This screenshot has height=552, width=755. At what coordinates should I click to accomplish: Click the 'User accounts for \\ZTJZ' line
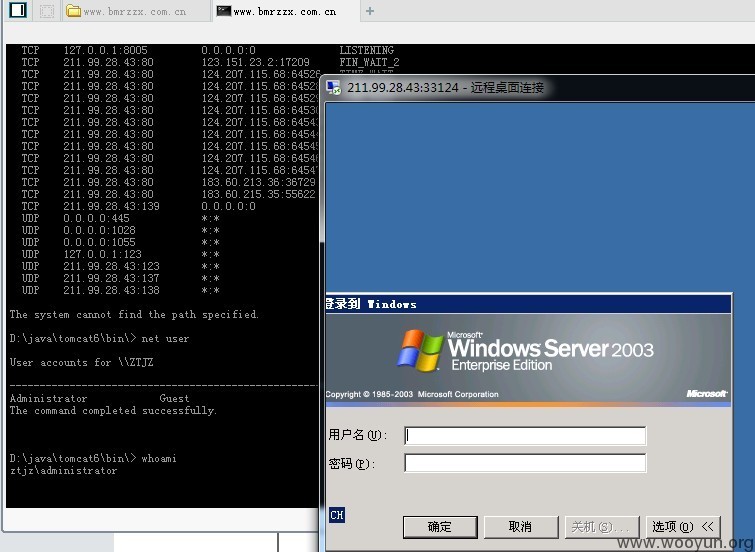(x=81, y=362)
